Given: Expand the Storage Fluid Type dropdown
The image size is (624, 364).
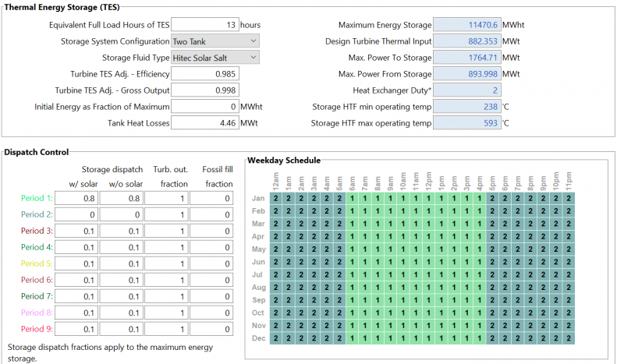Looking at the screenshot, I should pyautogui.click(x=214, y=58).
